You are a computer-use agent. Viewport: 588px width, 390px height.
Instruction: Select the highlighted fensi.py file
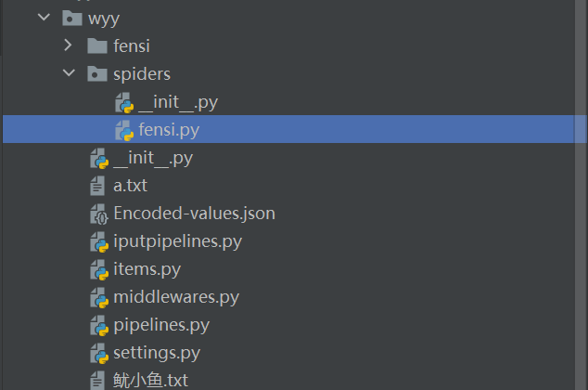click(x=169, y=130)
